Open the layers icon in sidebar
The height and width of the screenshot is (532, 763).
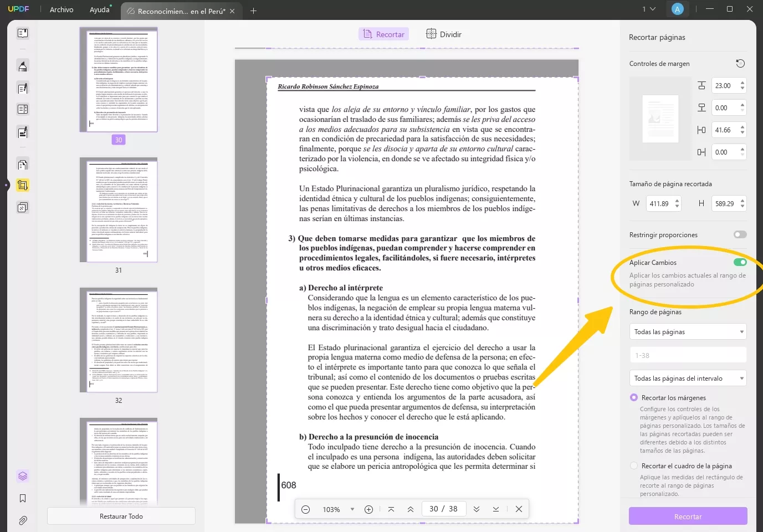click(23, 476)
